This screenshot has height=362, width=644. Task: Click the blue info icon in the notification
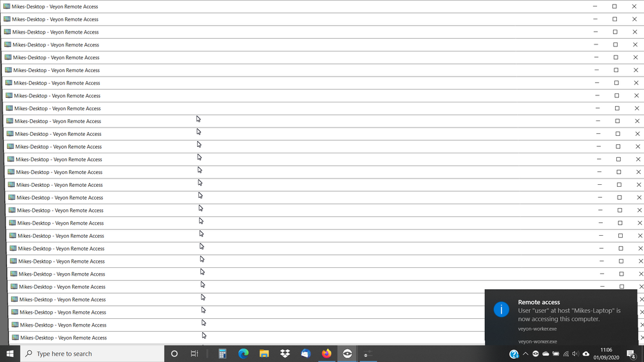(x=501, y=309)
